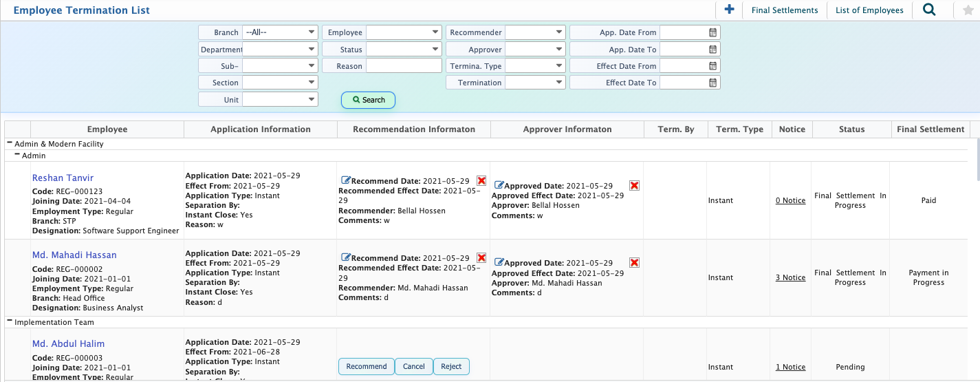This screenshot has width=980, height=382.
Task: Click the Employee Termination List title
Action: [x=82, y=10]
